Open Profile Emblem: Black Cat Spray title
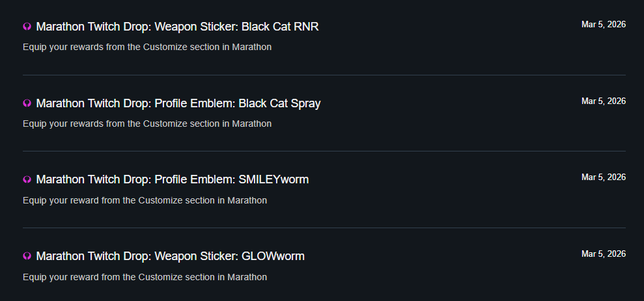This screenshot has width=644, height=301. [178, 103]
